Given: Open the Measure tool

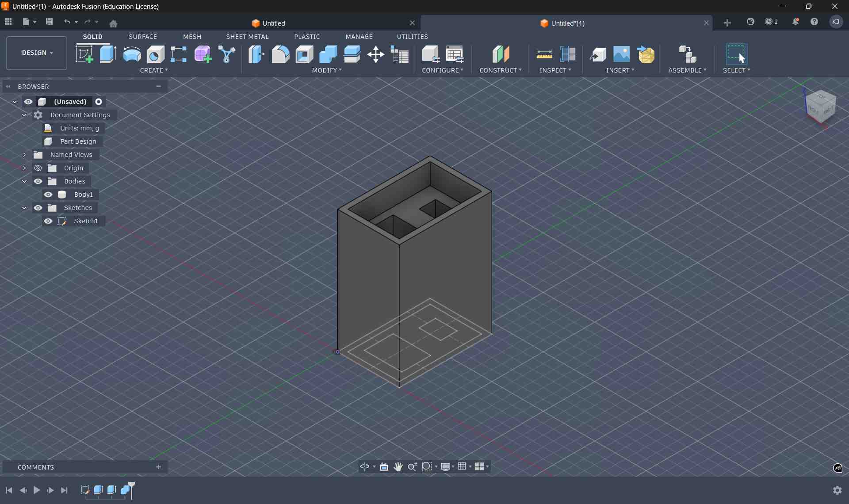Looking at the screenshot, I should click(x=544, y=54).
